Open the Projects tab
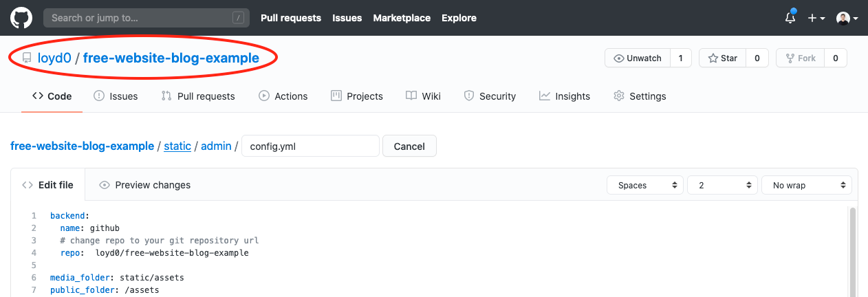The width and height of the screenshot is (868, 297). [356, 96]
